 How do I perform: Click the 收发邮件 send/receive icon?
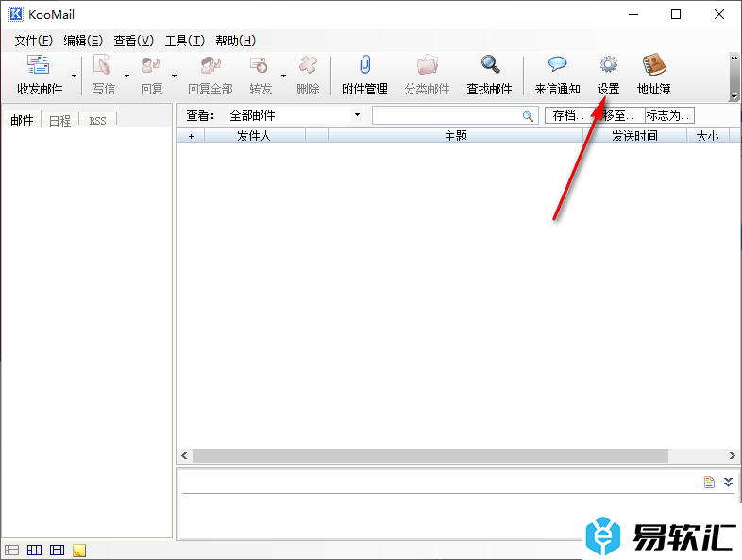(x=39, y=65)
